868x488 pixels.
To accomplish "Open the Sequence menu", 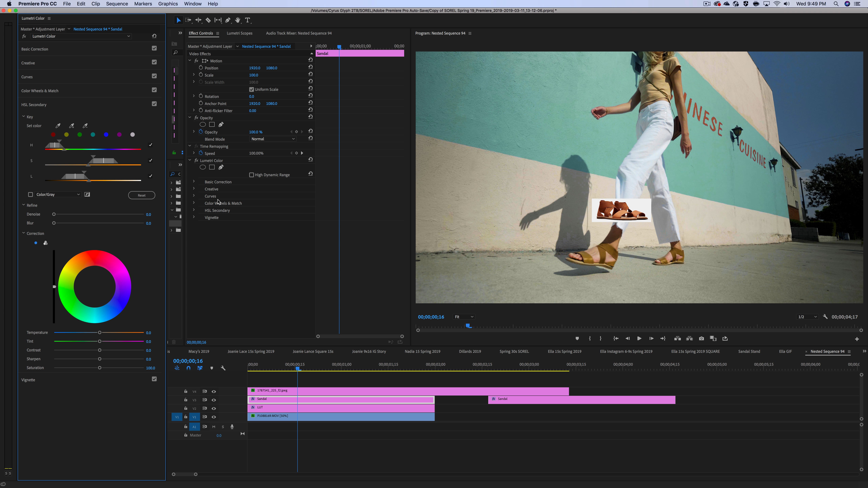I will point(117,4).
